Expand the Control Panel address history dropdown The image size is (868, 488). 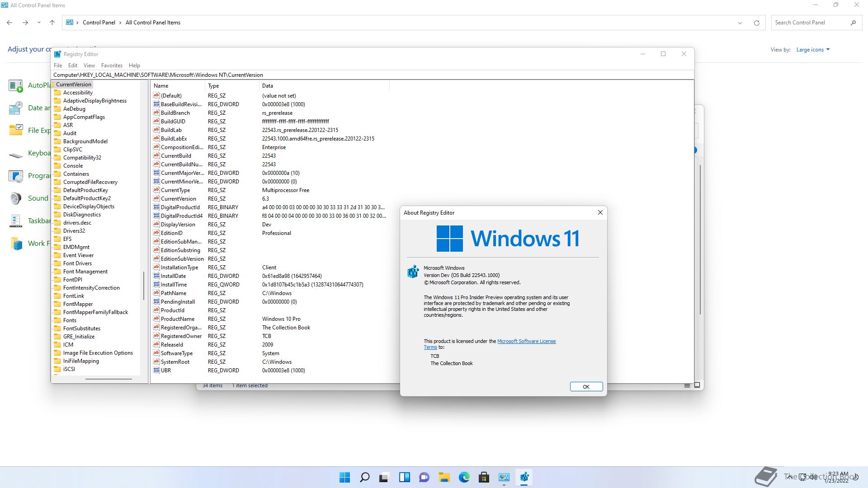click(740, 23)
